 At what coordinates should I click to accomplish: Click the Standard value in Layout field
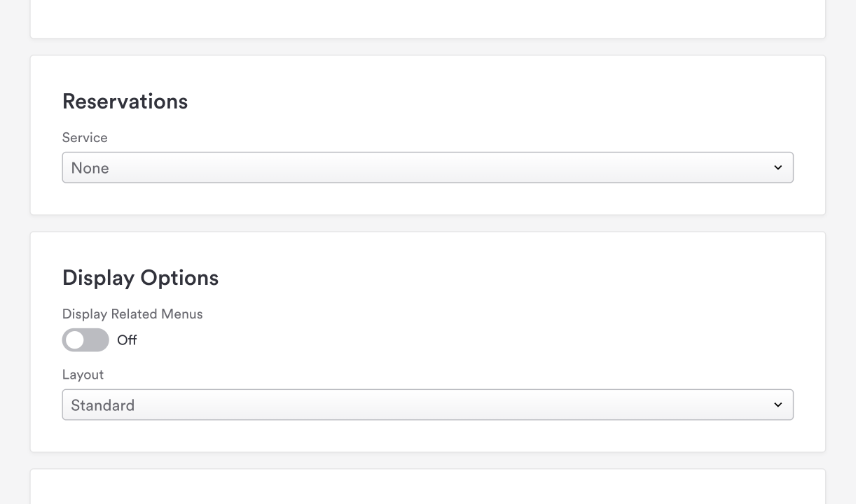pos(103,405)
